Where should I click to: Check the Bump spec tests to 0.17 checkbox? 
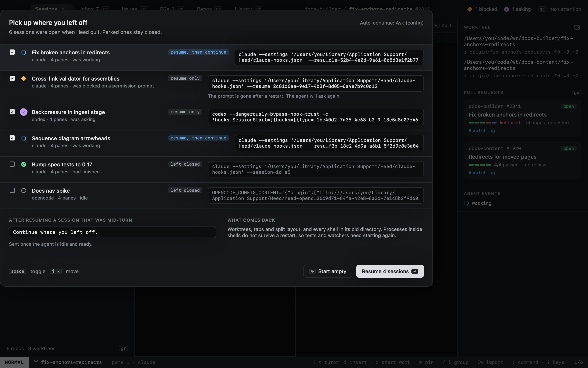(12, 164)
